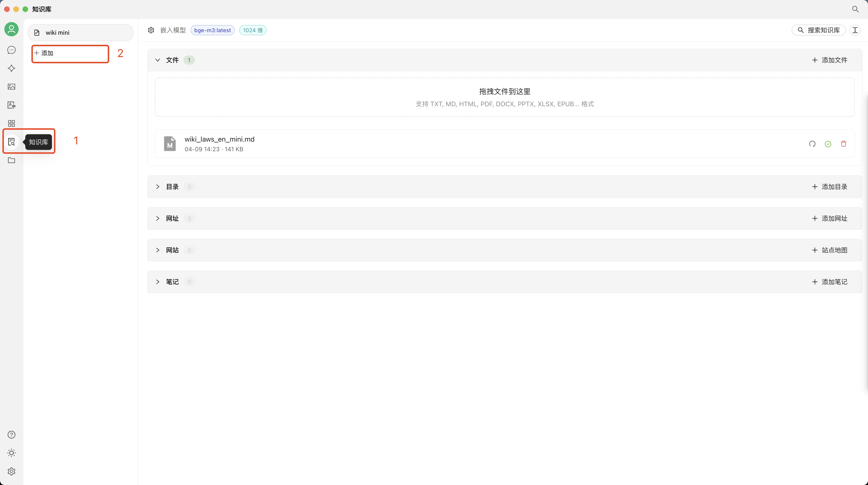Refresh wiki_laws_en_mini.md embedding
The width and height of the screenshot is (868, 485).
(x=812, y=144)
